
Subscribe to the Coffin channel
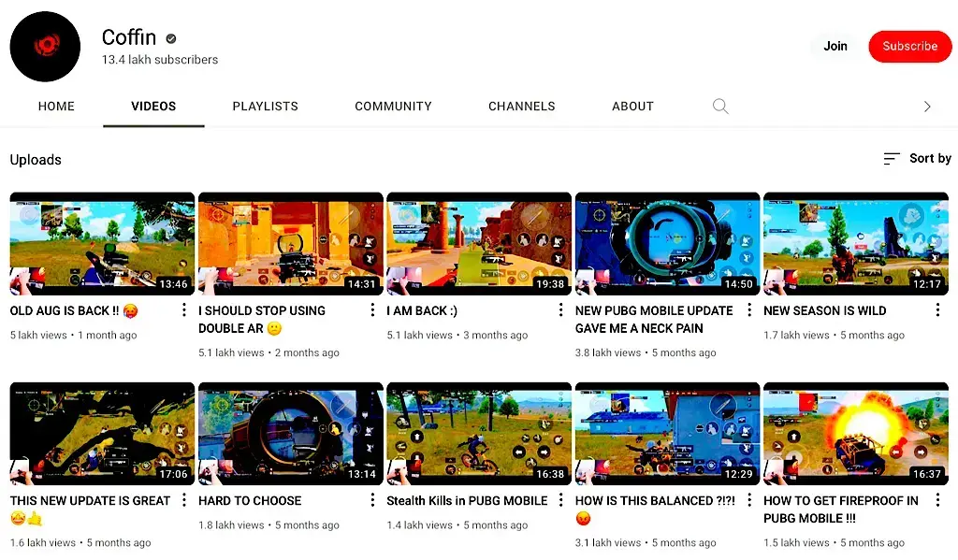tap(909, 47)
